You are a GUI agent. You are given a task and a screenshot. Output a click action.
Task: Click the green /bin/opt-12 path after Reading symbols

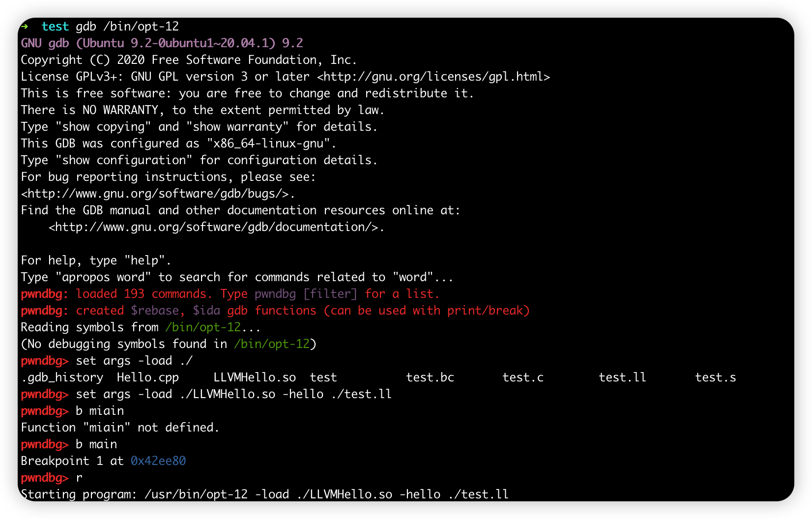tap(203, 327)
